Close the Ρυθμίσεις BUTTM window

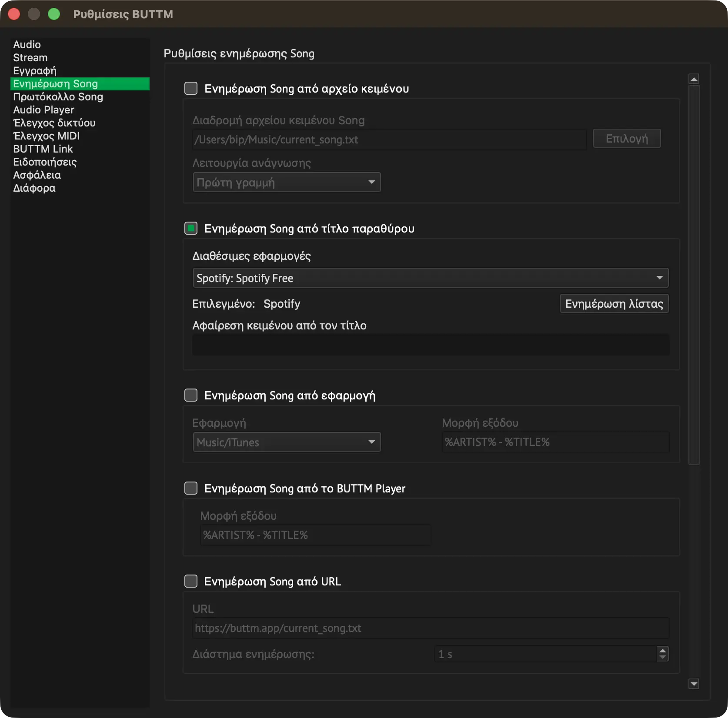[x=14, y=14]
